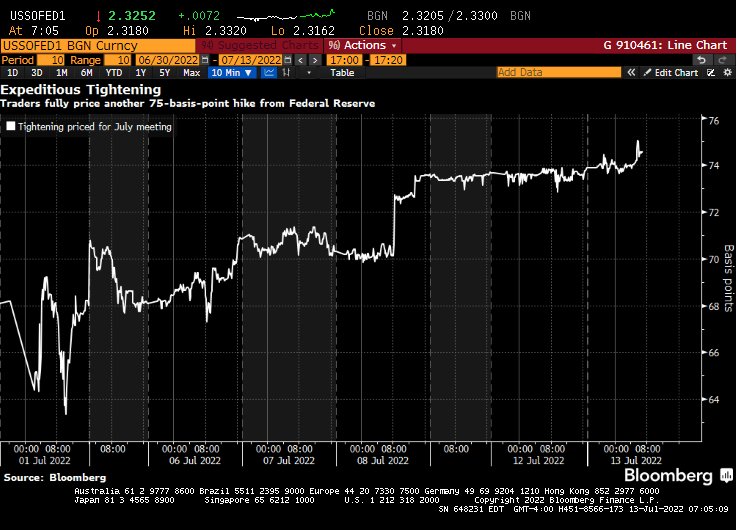Click the Add Data input field
Image resolution: width=736 pixels, height=530 pixels.
coord(558,73)
